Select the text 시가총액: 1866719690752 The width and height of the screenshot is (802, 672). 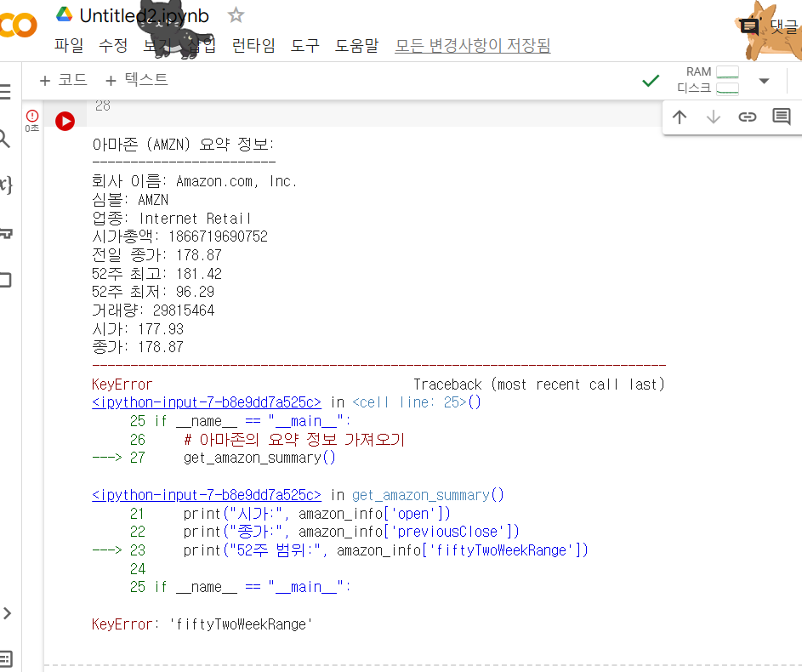click(179, 236)
